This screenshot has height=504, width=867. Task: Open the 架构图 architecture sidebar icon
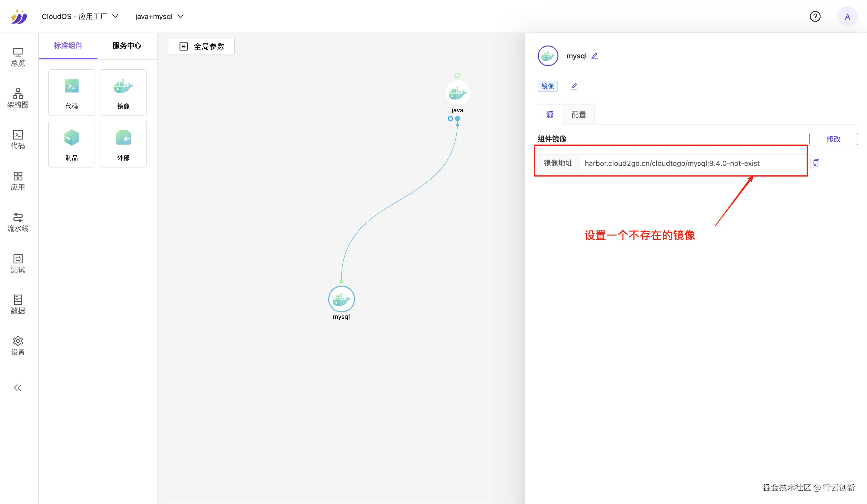[x=18, y=98]
